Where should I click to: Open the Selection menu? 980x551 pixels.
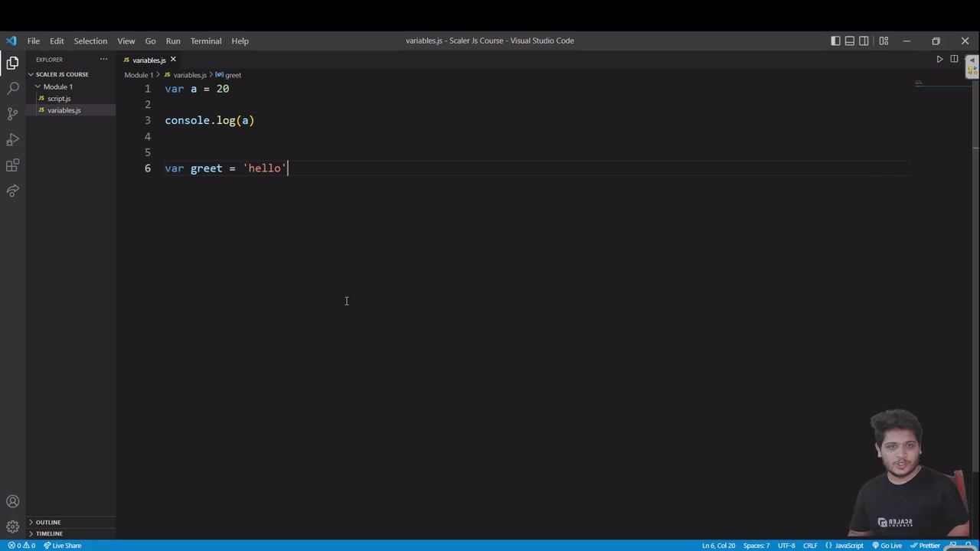[90, 41]
